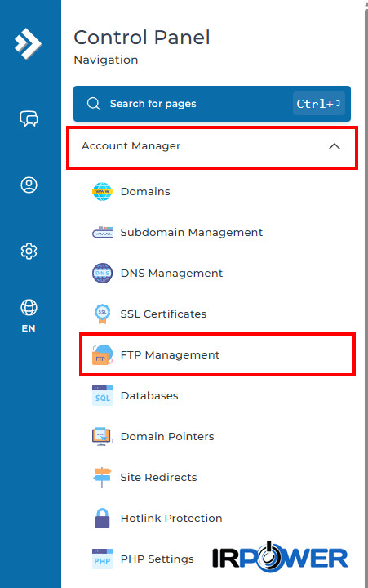The image size is (368, 588).
Task: Click the Domains www globe icon
Action: (102, 192)
